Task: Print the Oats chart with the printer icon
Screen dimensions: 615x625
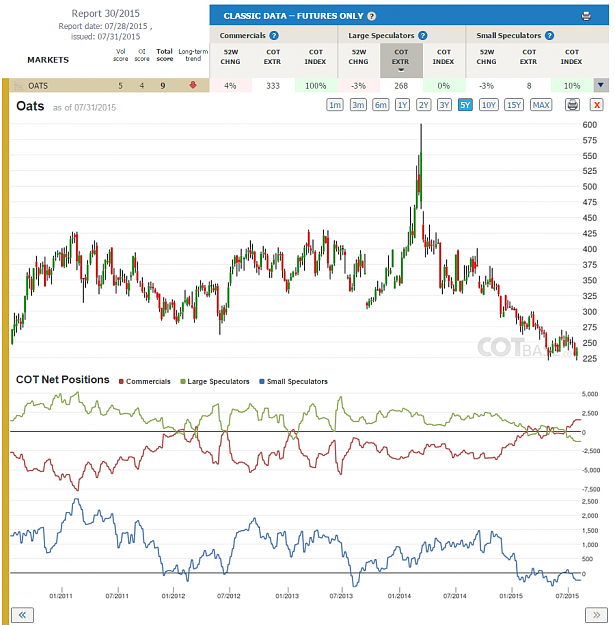Action: click(572, 105)
